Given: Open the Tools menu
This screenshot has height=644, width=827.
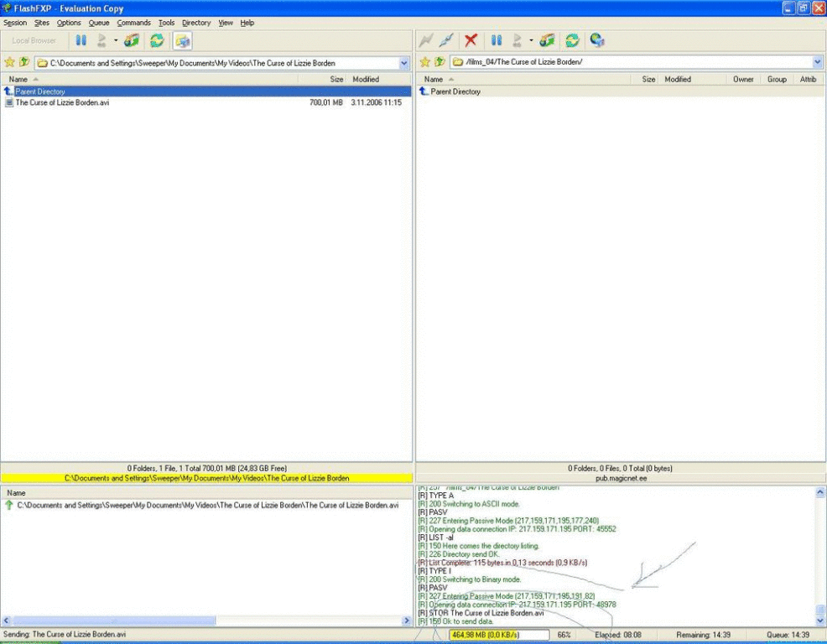Looking at the screenshot, I should click(167, 23).
